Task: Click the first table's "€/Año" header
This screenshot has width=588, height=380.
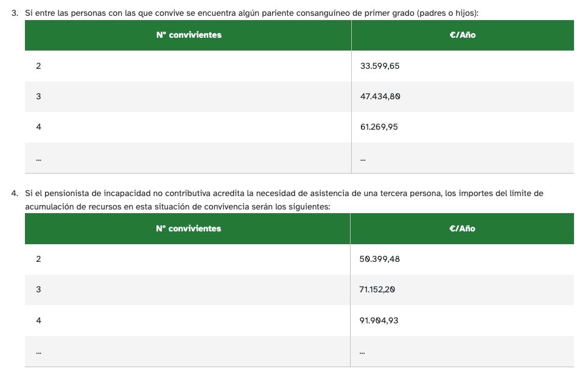Action: click(x=463, y=35)
